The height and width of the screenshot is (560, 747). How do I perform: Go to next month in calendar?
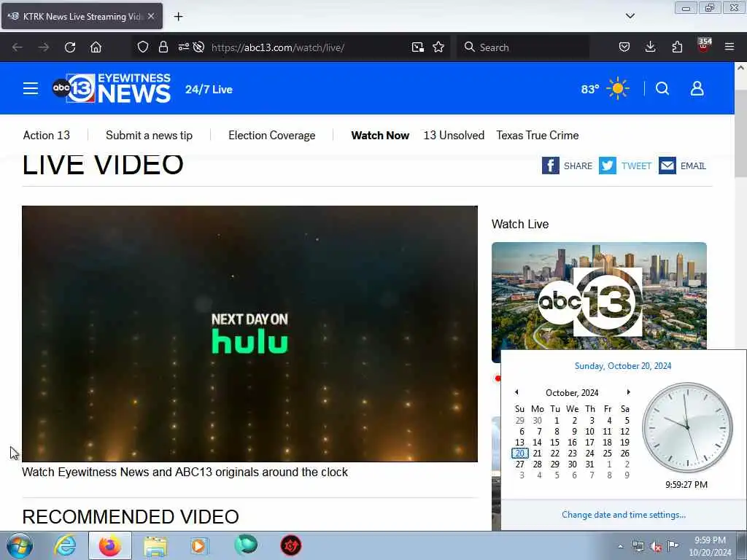pos(628,392)
